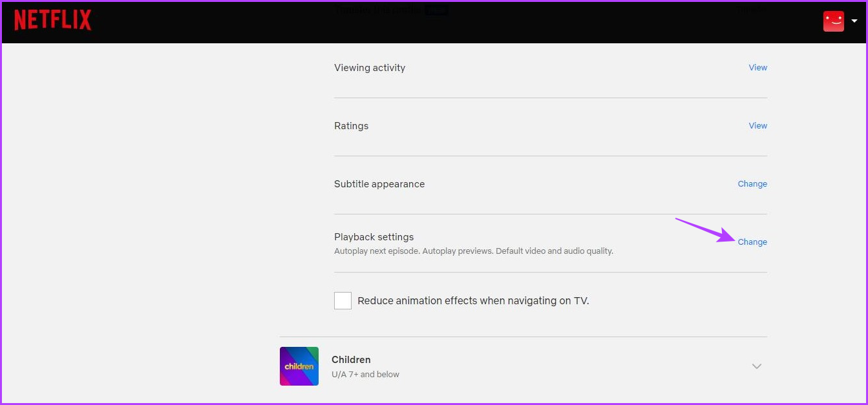868x405 pixels.
Task: Change Playback settings
Action: [x=752, y=242]
